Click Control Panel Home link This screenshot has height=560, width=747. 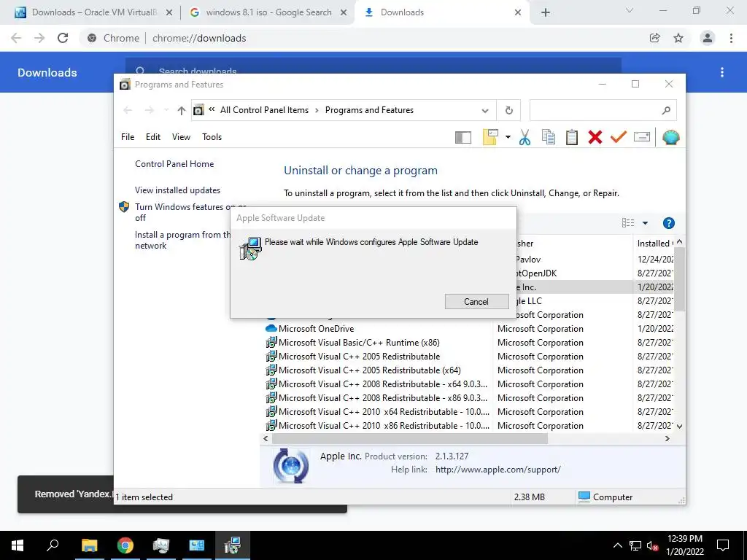coord(174,164)
